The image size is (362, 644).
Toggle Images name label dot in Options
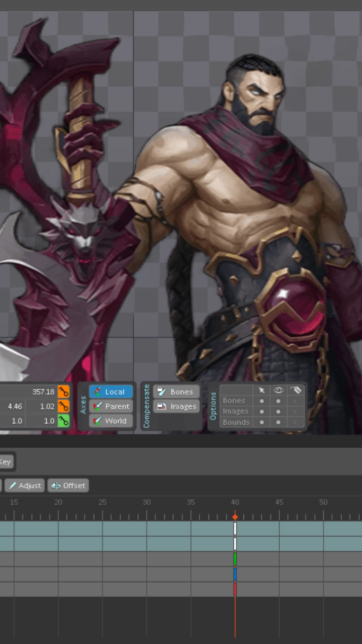coord(295,412)
